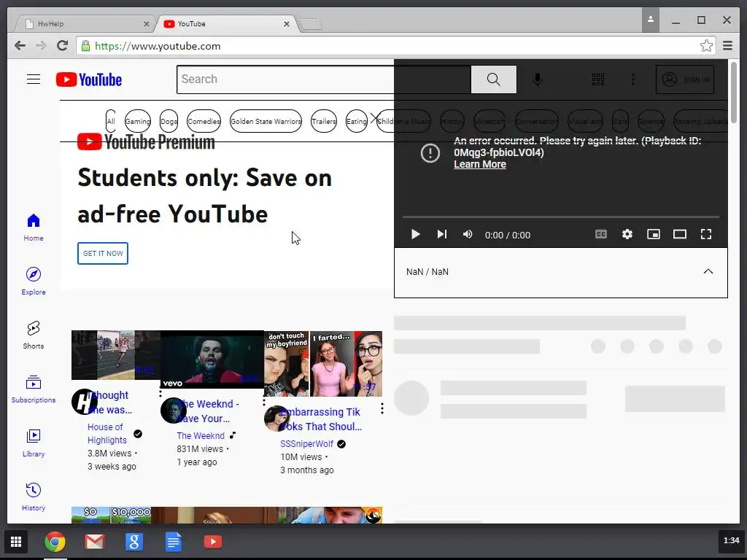Close the YouTube browser tab
Image resolution: width=747 pixels, height=560 pixels.
[x=286, y=24]
